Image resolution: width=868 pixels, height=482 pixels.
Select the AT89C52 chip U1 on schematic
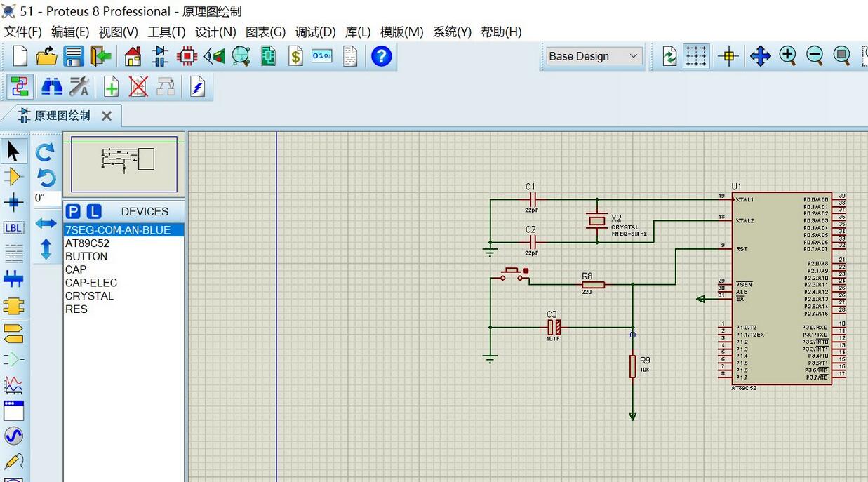click(782, 288)
